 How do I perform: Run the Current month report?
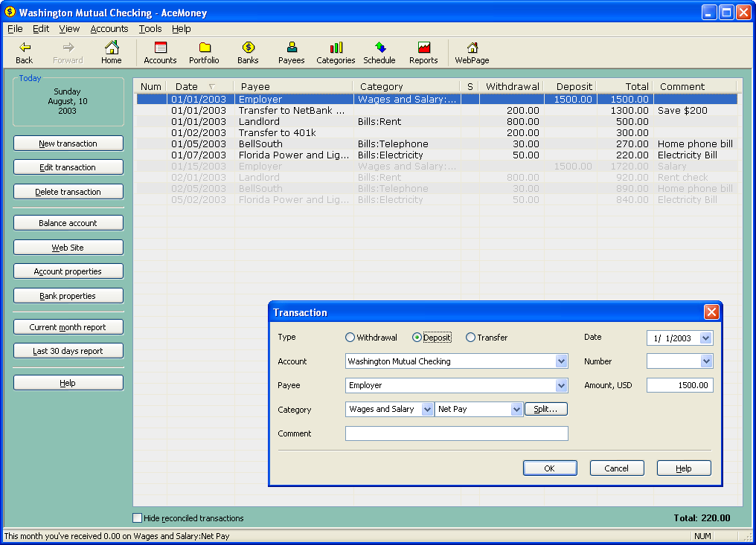tap(68, 327)
